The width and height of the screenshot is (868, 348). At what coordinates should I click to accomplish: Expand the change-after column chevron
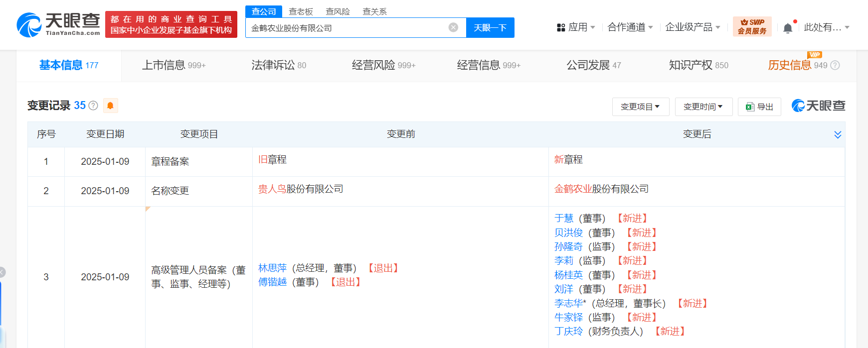(x=838, y=134)
